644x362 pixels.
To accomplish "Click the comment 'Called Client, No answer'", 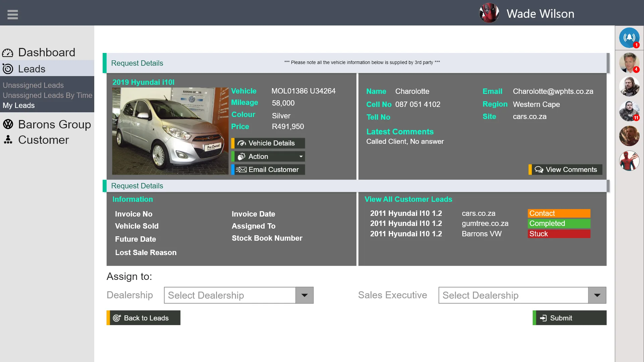I will point(405,141).
